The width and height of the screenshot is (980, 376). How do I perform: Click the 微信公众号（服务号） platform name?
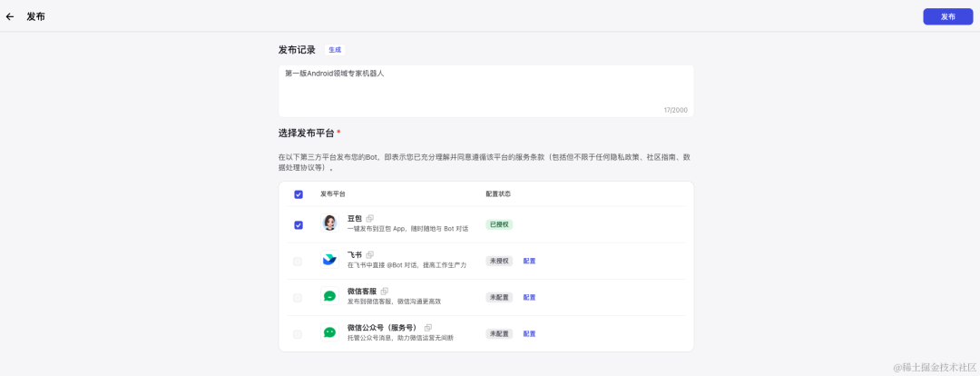[x=383, y=327]
